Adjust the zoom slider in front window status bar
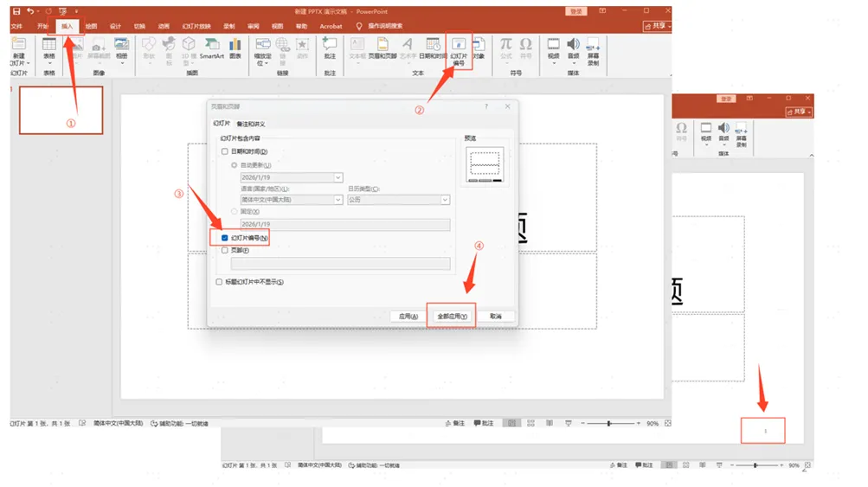The image size is (868, 487). (609, 423)
